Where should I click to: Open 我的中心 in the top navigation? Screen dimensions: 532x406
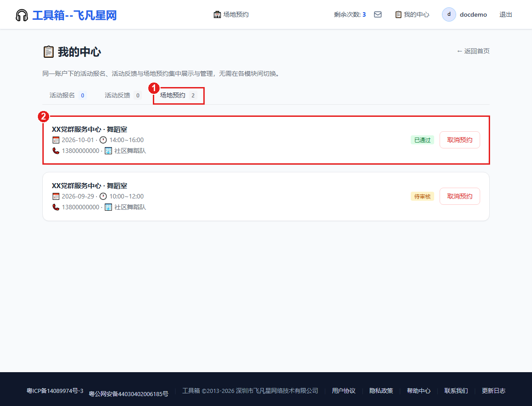coord(412,14)
